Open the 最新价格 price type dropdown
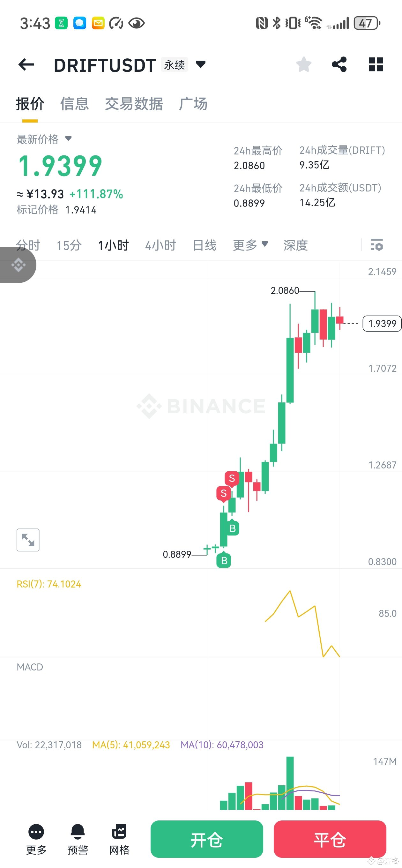This screenshot has width=402, height=868. [68, 139]
